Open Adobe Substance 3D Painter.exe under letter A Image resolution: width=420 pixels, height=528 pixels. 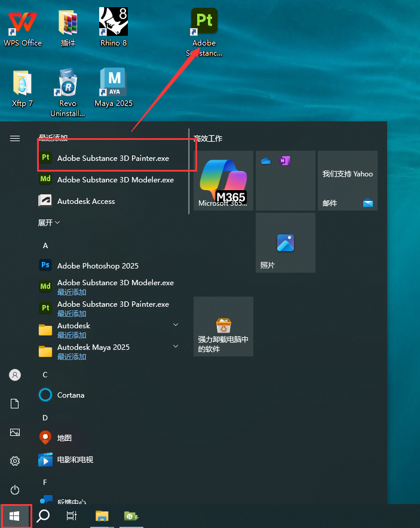[x=113, y=309]
